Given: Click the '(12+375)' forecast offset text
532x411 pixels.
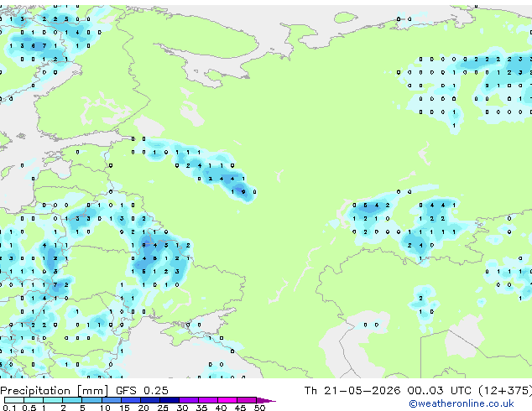Looking at the screenshot, I should pyautogui.click(x=505, y=391).
